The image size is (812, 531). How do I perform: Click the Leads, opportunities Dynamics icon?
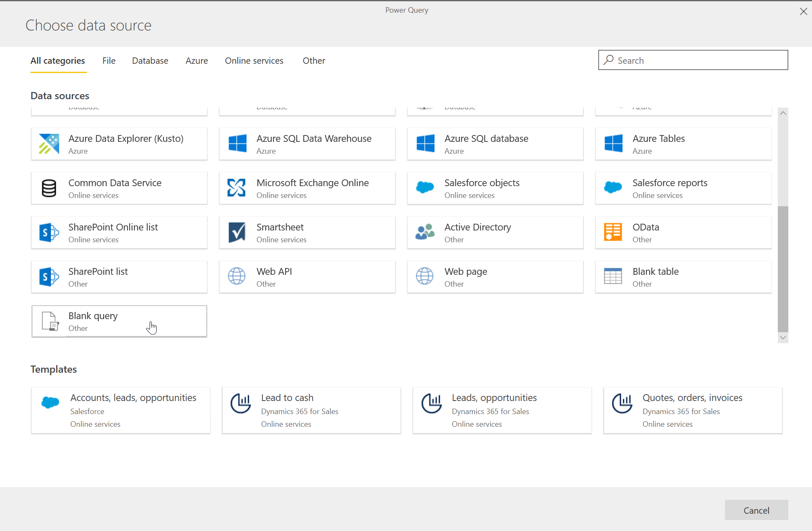pyautogui.click(x=432, y=403)
